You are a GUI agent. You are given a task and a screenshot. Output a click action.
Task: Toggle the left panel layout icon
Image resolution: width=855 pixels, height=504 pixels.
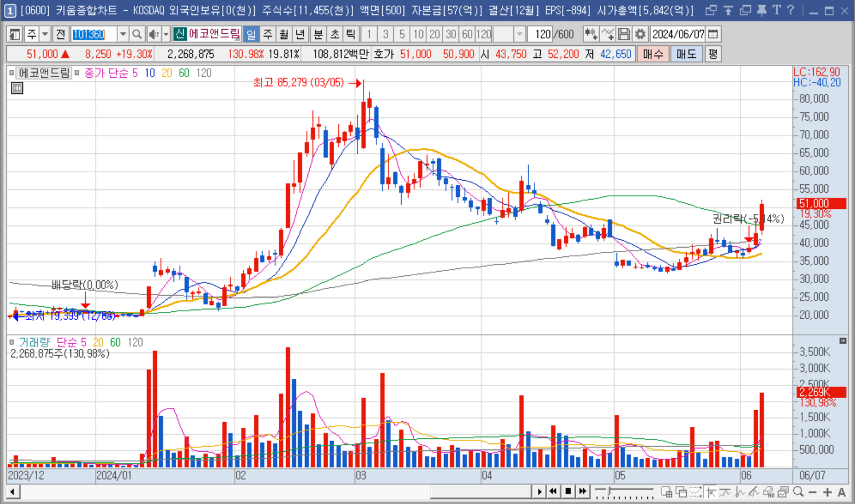click(x=15, y=34)
